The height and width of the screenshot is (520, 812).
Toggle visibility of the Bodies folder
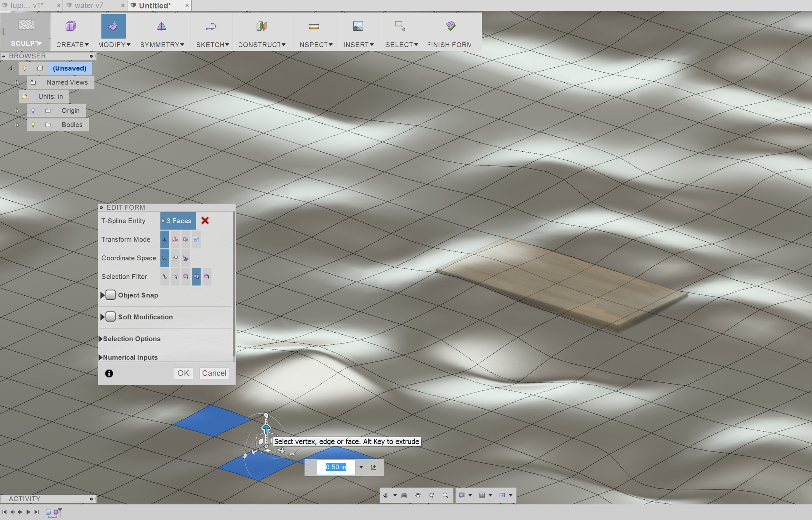(x=33, y=125)
